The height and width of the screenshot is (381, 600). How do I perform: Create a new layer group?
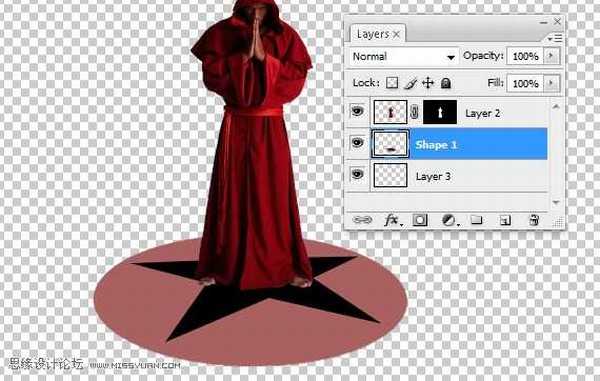point(476,220)
